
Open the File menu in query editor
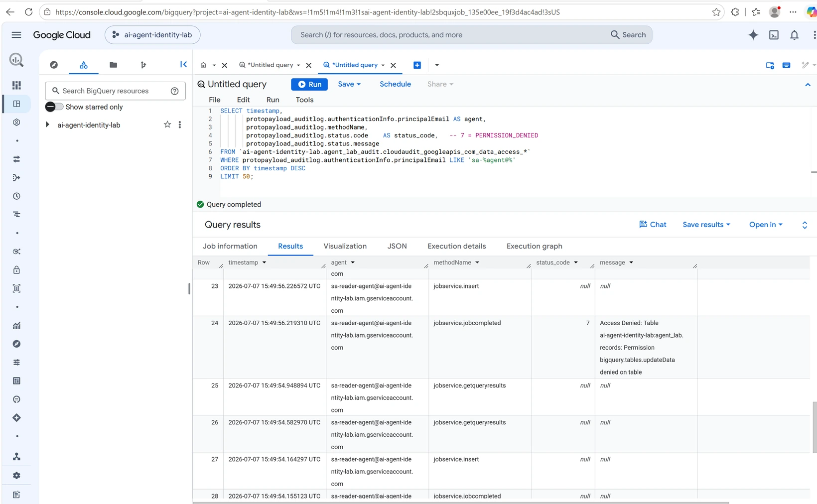tap(215, 100)
